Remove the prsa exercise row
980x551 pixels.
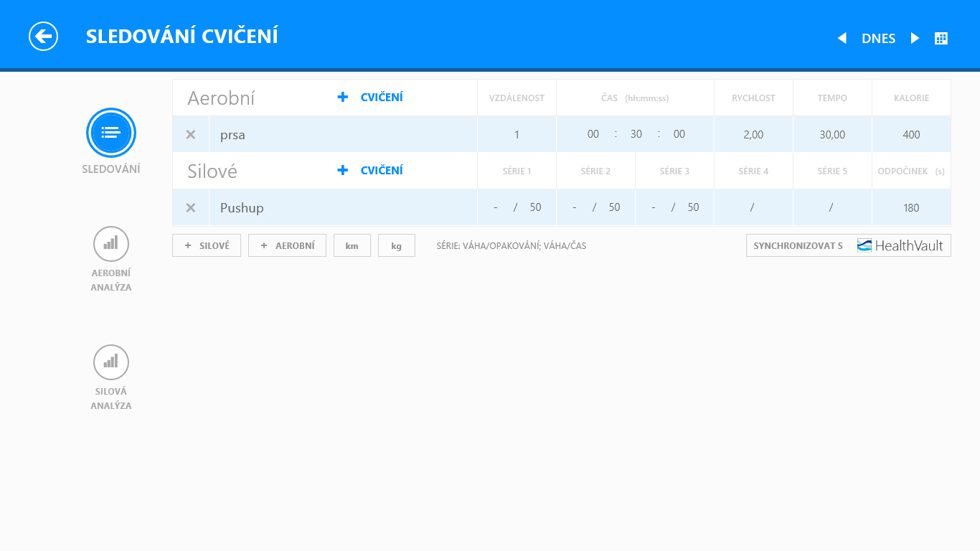(191, 134)
